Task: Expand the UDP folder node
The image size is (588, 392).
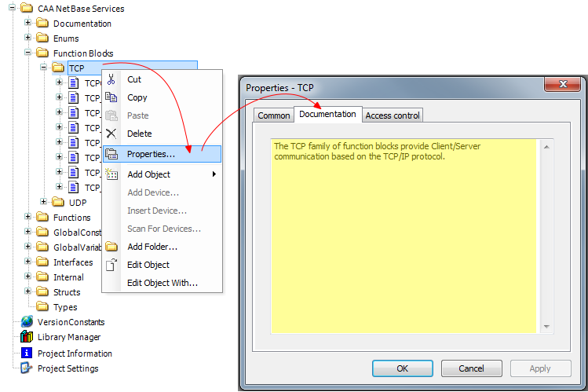Action: point(44,202)
